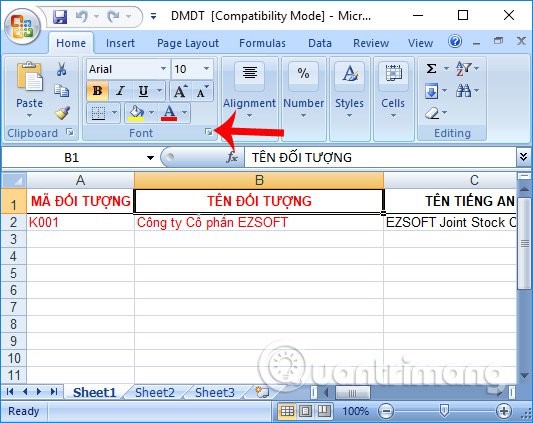Open the font size dropdown
The width and height of the screenshot is (533, 423).
[206, 69]
